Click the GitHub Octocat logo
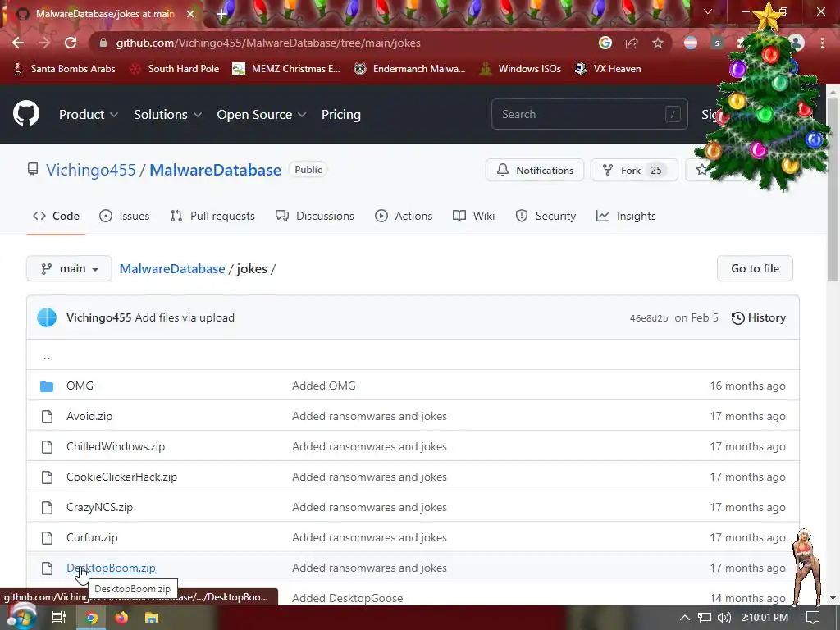 pyautogui.click(x=25, y=113)
